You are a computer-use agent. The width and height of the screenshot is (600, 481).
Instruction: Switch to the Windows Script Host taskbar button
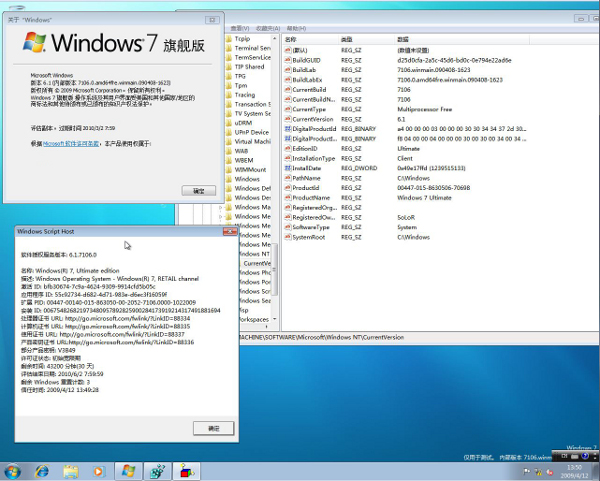187,471
